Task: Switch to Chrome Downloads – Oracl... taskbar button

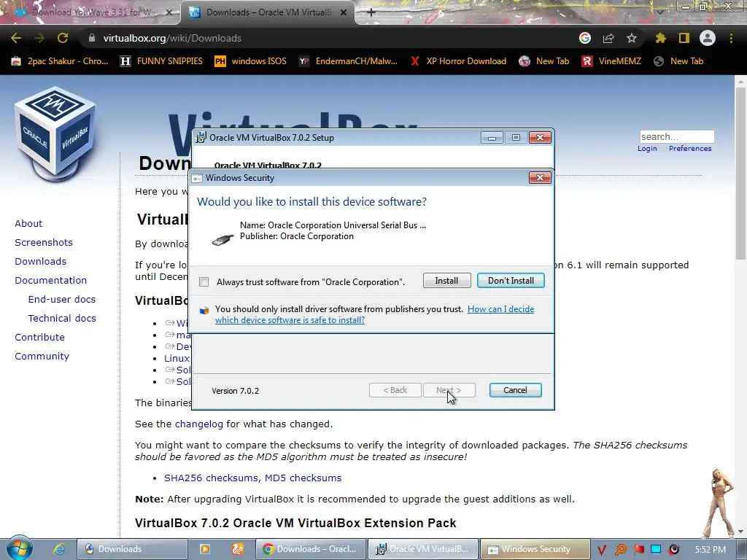Action: tap(311, 549)
